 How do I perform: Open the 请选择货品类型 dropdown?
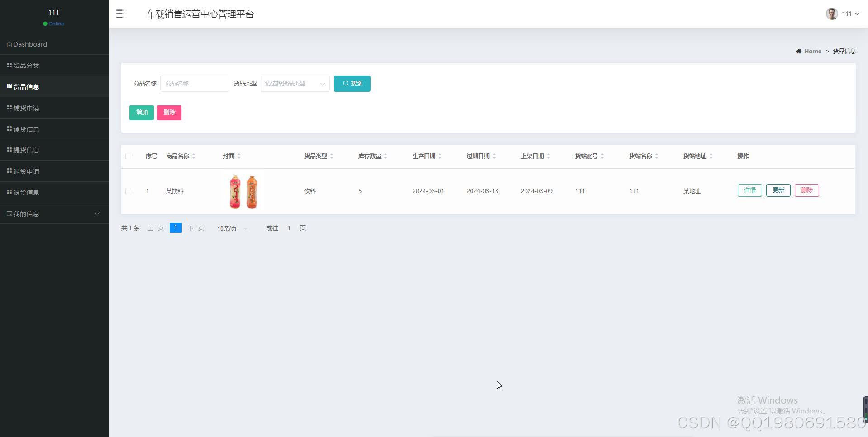point(294,83)
